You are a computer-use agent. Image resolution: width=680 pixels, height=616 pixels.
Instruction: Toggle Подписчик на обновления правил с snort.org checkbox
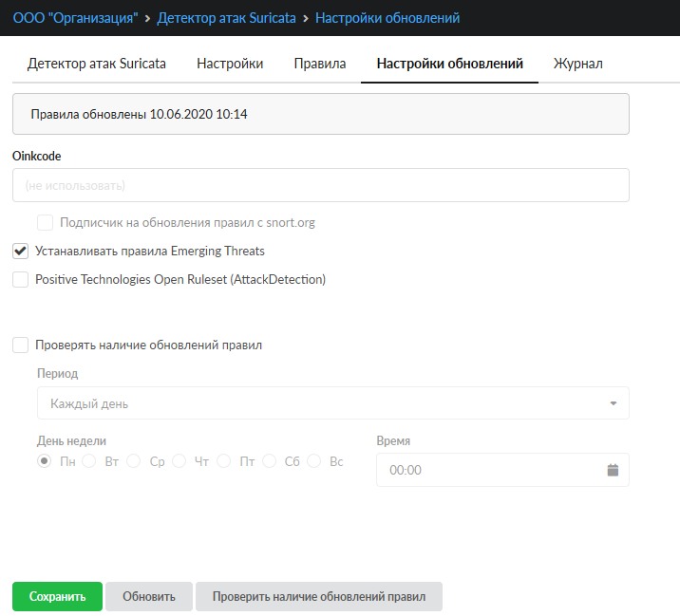coord(45,222)
